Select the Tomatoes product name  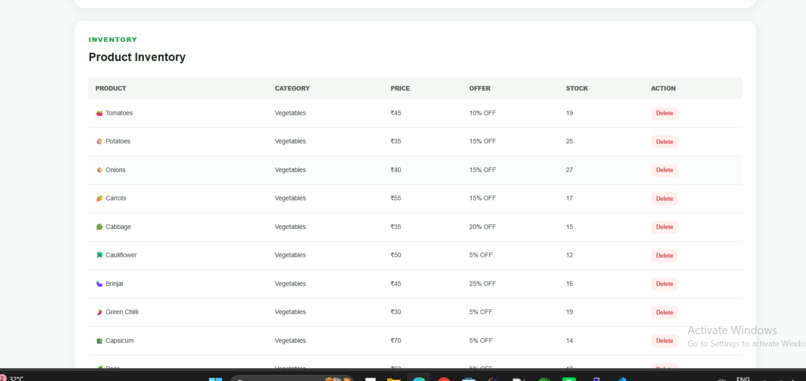coord(119,113)
